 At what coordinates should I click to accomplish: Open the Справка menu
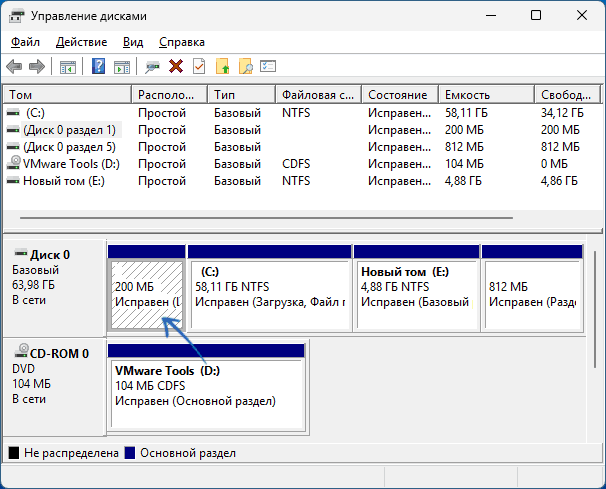coord(182,42)
